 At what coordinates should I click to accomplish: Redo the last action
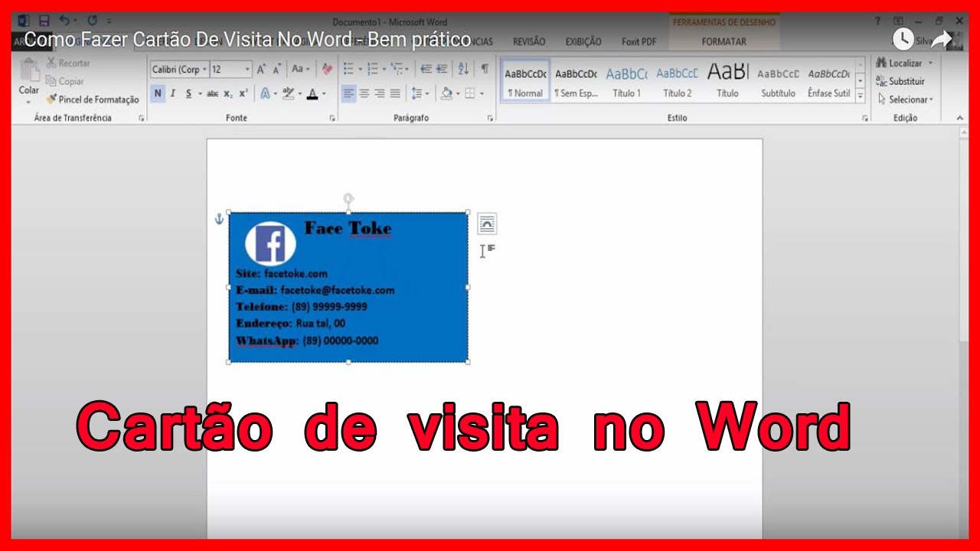pyautogui.click(x=92, y=21)
